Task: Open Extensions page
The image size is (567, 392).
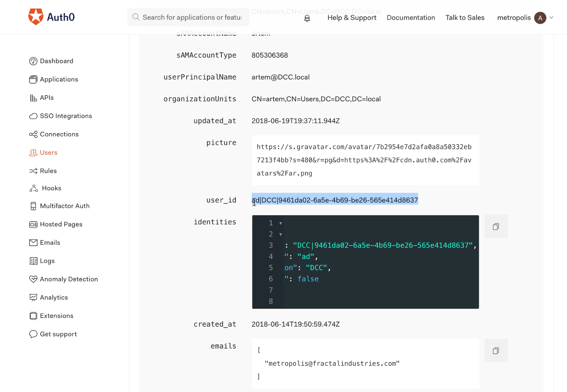Action: pos(57,316)
